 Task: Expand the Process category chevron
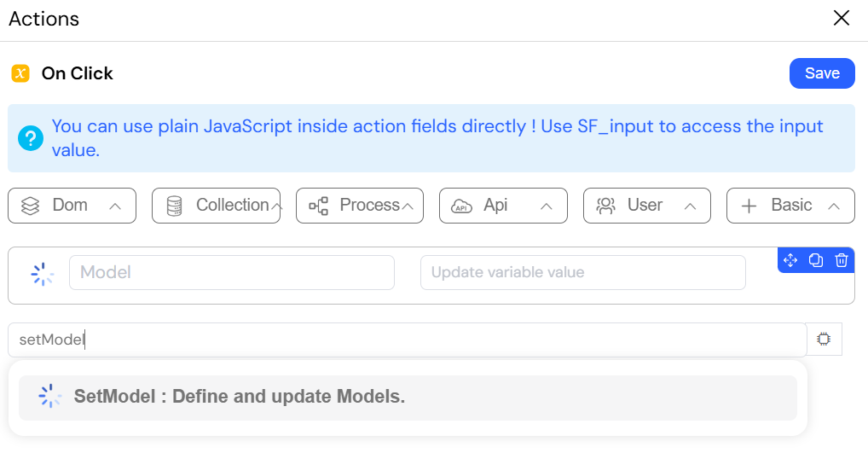click(408, 206)
